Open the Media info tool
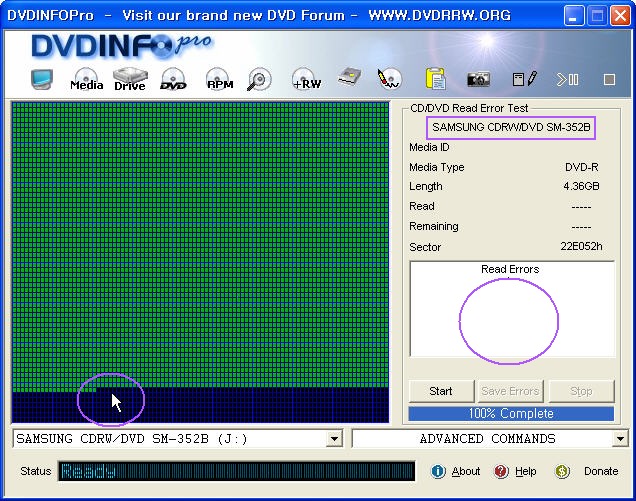The width and height of the screenshot is (636, 501). pos(86,80)
